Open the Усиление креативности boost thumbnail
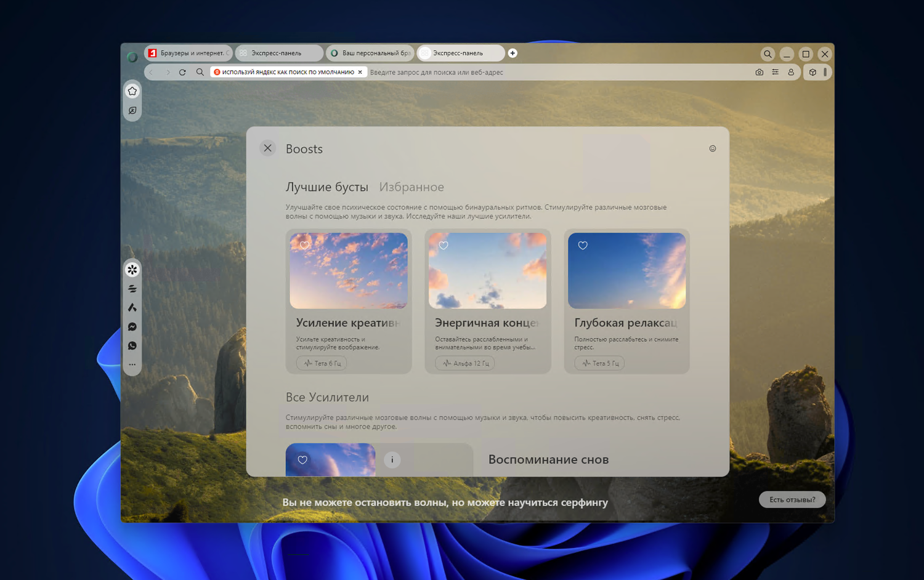The height and width of the screenshot is (580, 924). 349,271
